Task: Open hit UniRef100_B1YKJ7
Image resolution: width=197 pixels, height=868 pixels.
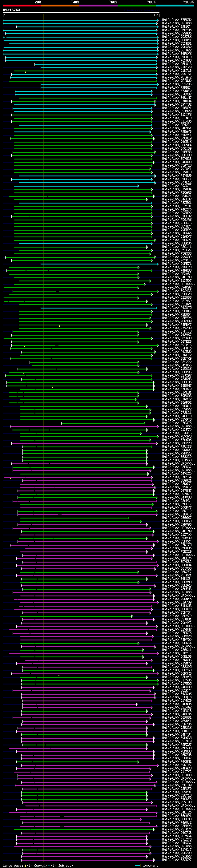Action: (x=176, y=850)
